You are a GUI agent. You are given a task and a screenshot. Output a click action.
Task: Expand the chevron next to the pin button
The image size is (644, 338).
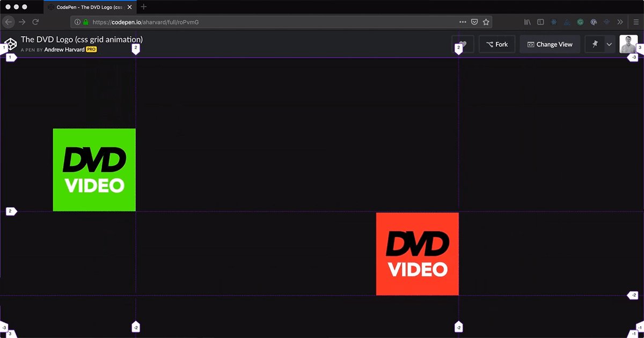[609, 45]
